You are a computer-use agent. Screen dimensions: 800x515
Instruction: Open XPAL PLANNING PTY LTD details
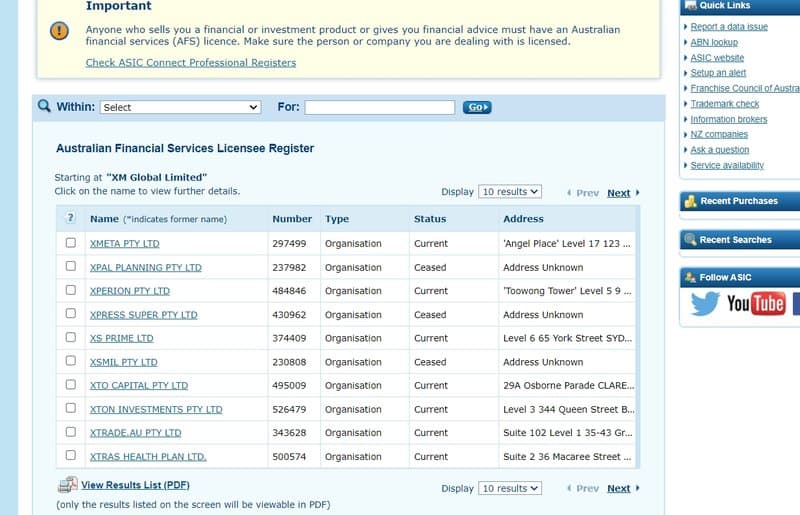145,267
